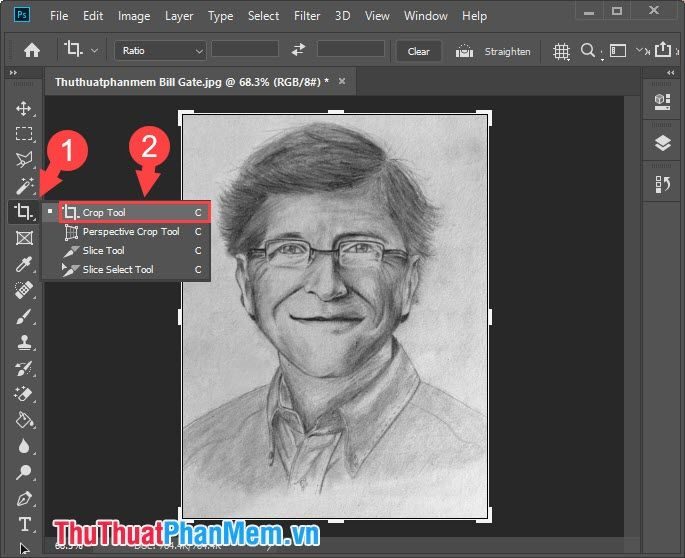Open the Layer menu
Image resolution: width=685 pixels, height=558 pixels.
click(x=179, y=16)
